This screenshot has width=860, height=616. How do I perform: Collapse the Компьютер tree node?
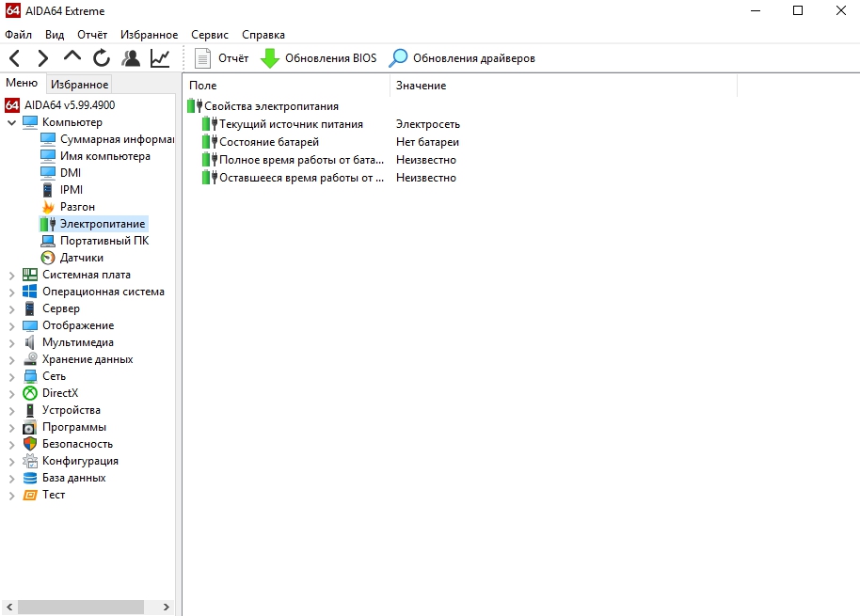click(x=11, y=122)
